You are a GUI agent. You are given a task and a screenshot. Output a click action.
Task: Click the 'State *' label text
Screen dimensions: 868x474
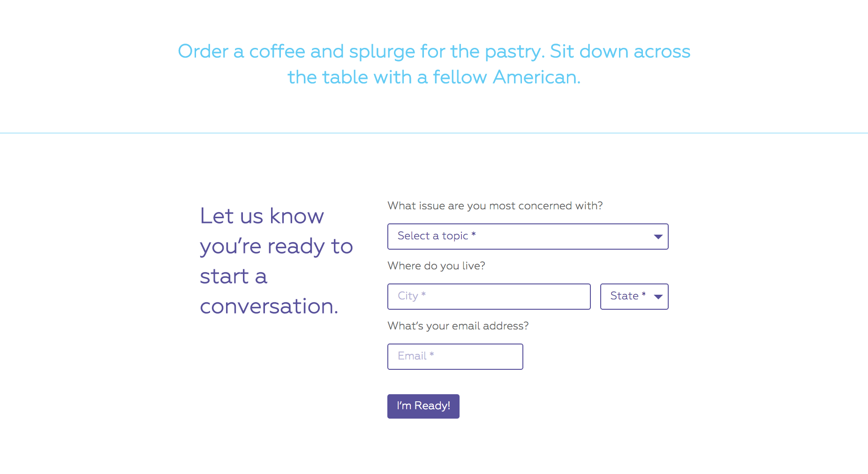(627, 296)
